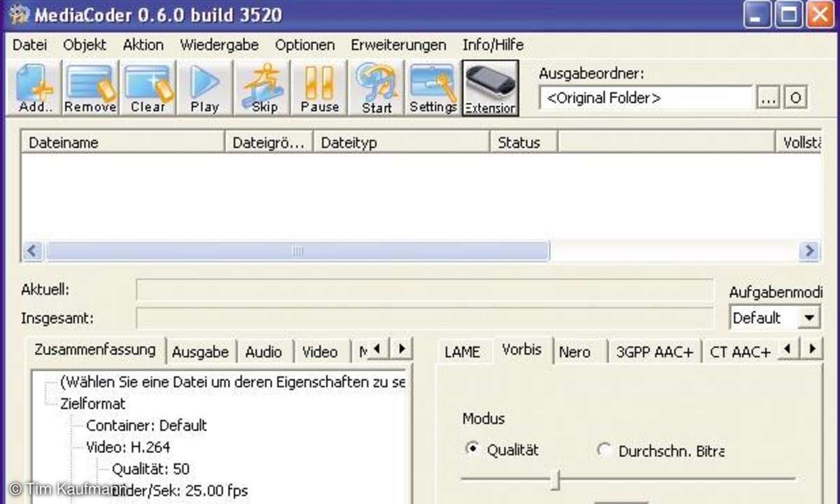Switch to the CT AAC+ tab
This screenshot has height=504, width=840.
coord(740,352)
